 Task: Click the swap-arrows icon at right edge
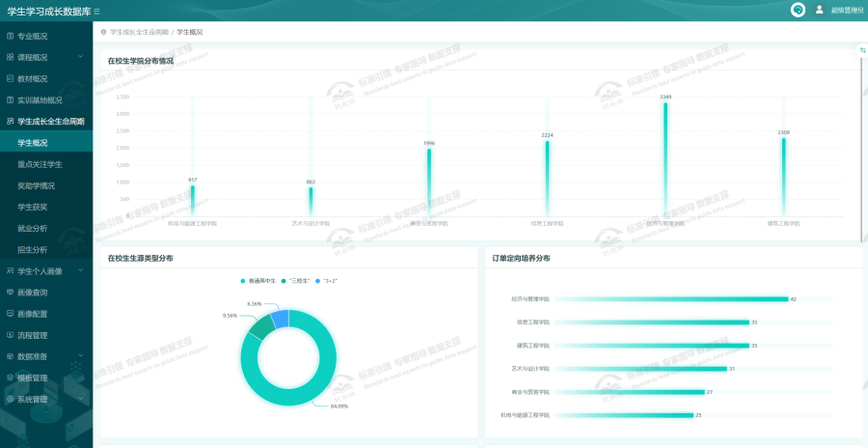[x=862, y=50]
